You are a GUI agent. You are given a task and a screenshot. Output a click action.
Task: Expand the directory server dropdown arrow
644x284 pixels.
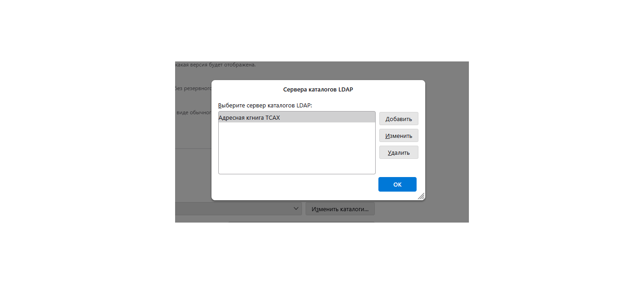[296, 208]
